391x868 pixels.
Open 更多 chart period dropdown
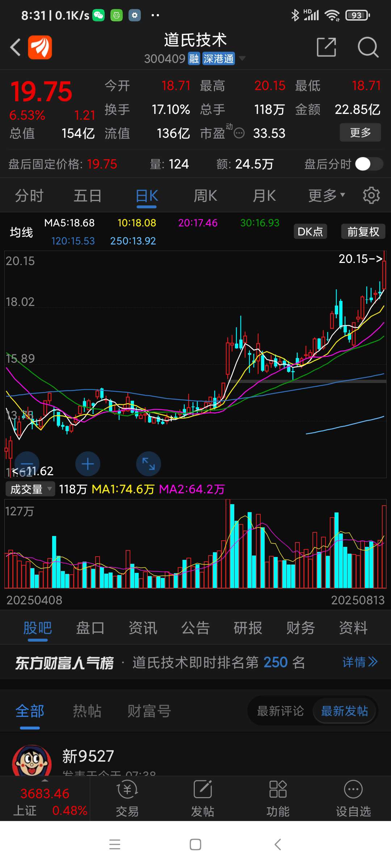click(326, 196)
